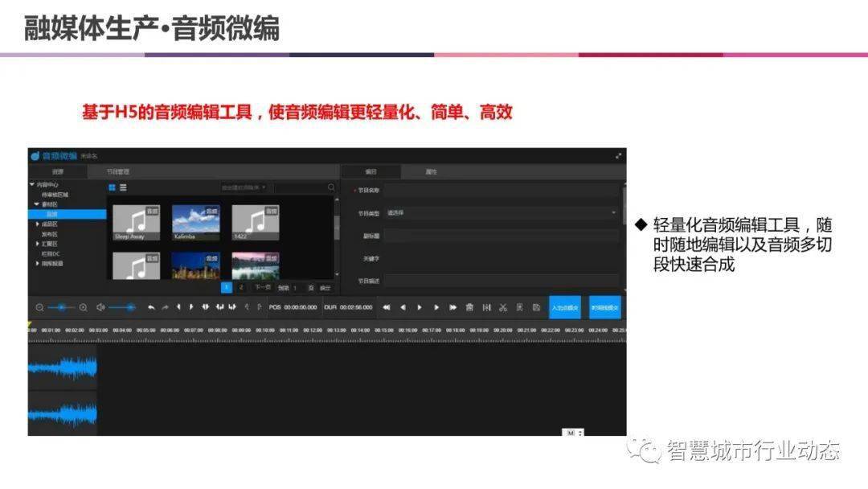Screen dimensions: 868x489
Task: Click the 00:10:00 mark on timeline ruler
Action: tap(265, 330)
